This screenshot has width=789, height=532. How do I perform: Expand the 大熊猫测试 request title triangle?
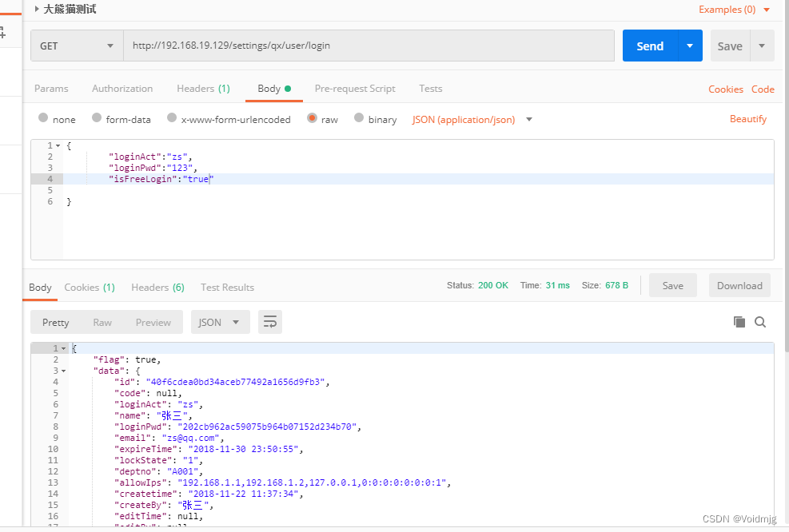click(x=37, y=9)
